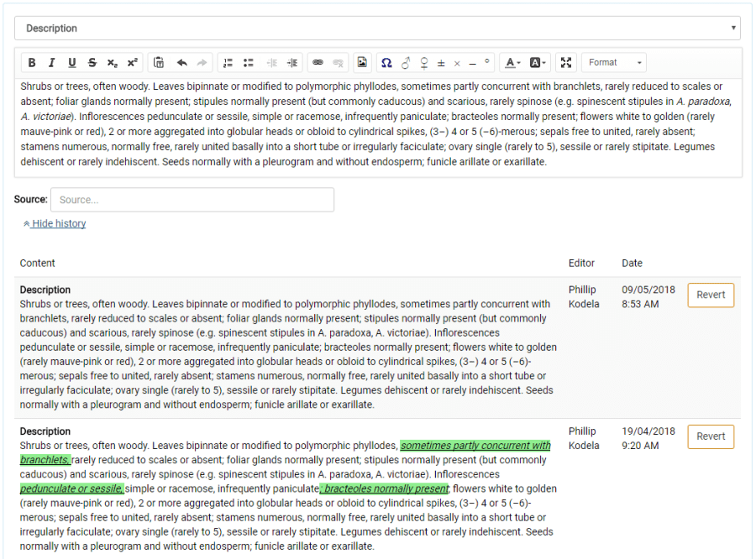Insert a numbered list
Screen dimensions: 756x559
pyautogui.click(x=228, y=63)
